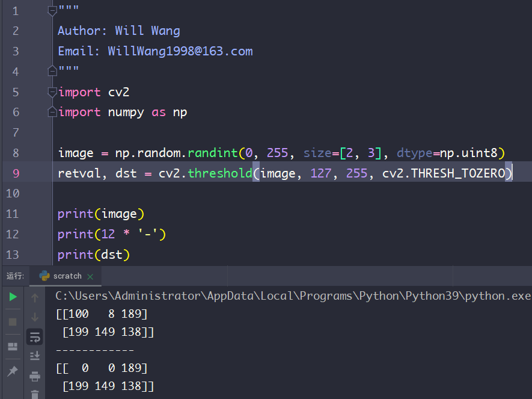Collapse the imports at line 5

coord(52,92)
